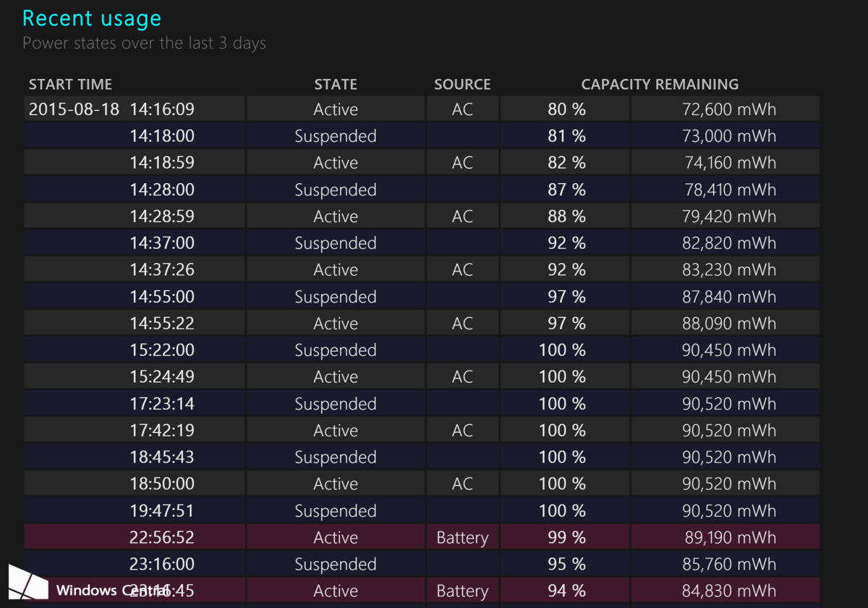Select the 17:23:14 start time entry
This screenshot has height=608, width=868.
(x=162, y=404)
